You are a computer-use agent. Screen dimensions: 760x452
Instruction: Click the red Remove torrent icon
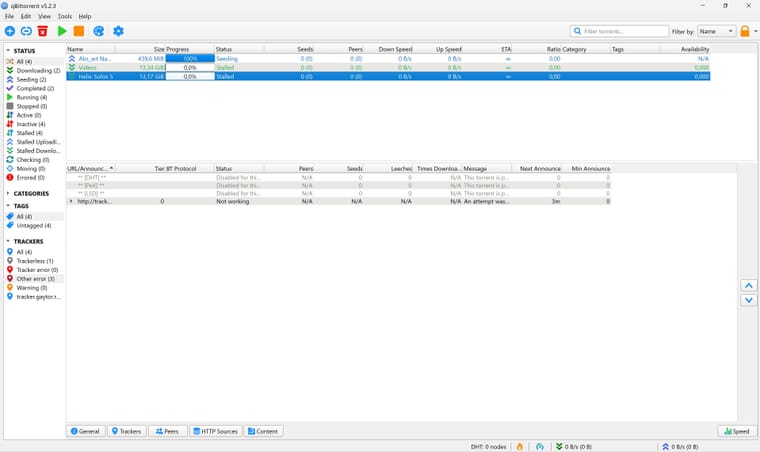pos(43,31)
